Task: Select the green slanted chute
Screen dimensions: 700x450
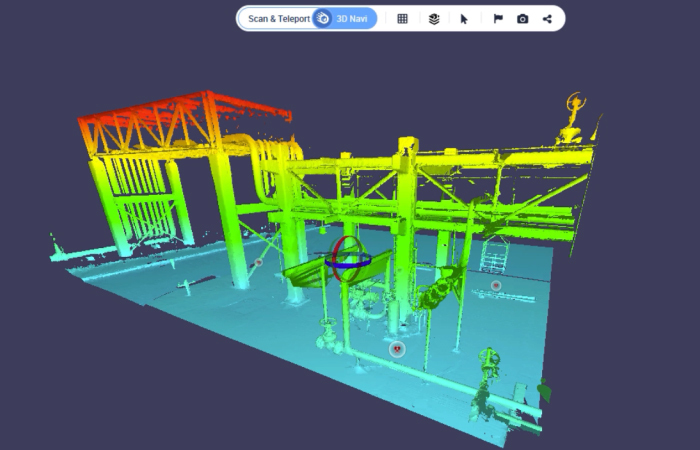Action: tap(308, 271)
